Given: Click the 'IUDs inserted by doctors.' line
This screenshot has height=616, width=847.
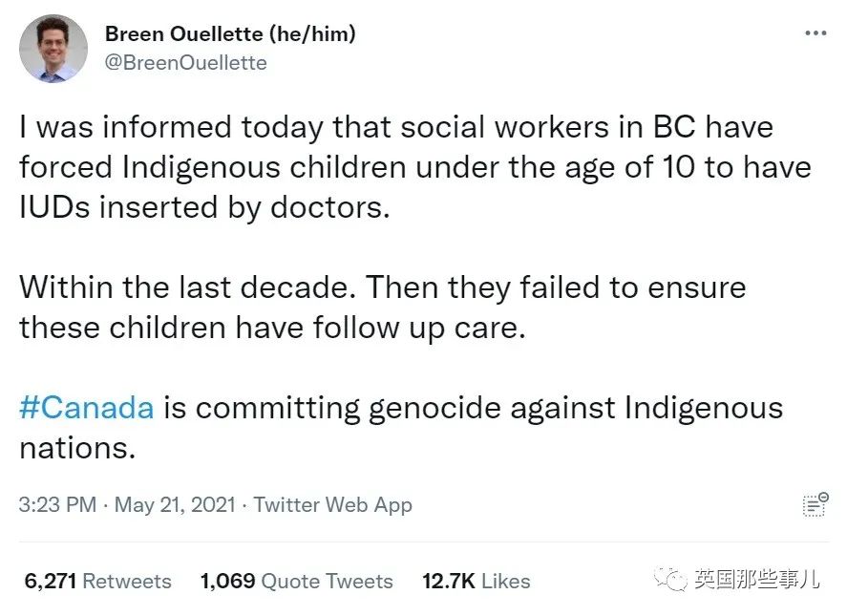Looking at the screenshot, I should click(204, 207).
